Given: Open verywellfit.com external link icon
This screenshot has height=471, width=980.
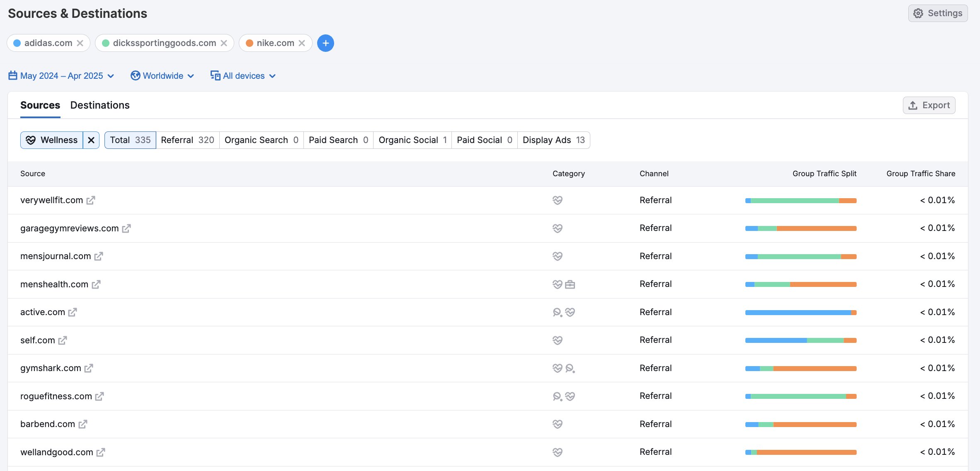Looking at the screenshot, I should point(91,200).
